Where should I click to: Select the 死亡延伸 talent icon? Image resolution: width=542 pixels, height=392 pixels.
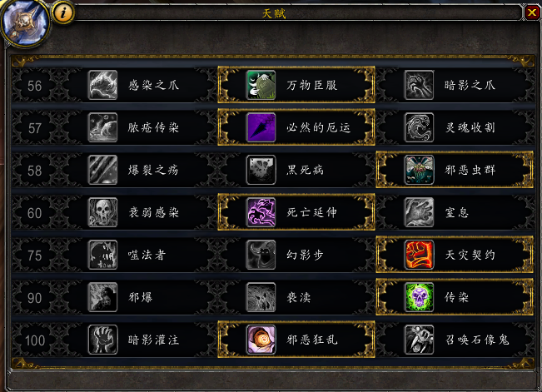click(x=261, y=212)
